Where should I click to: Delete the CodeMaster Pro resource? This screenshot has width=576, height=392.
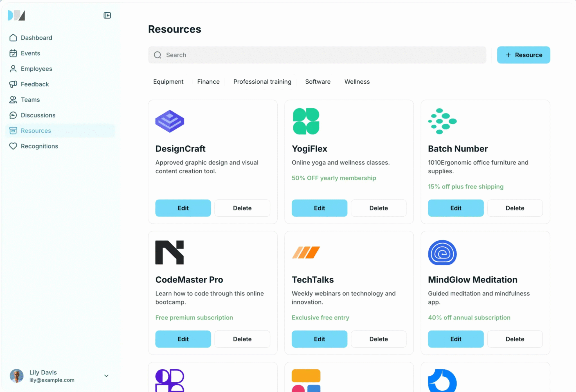[x=242, y=339]
